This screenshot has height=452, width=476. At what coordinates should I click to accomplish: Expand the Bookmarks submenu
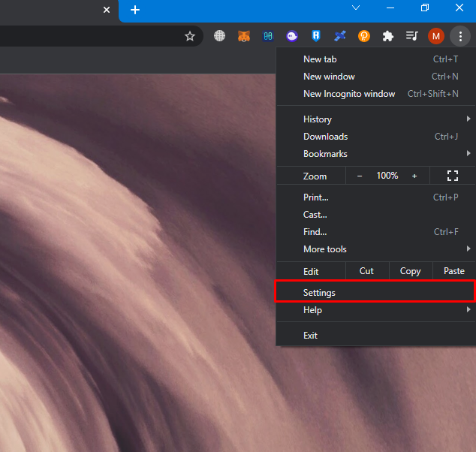(x=376, y=154)
